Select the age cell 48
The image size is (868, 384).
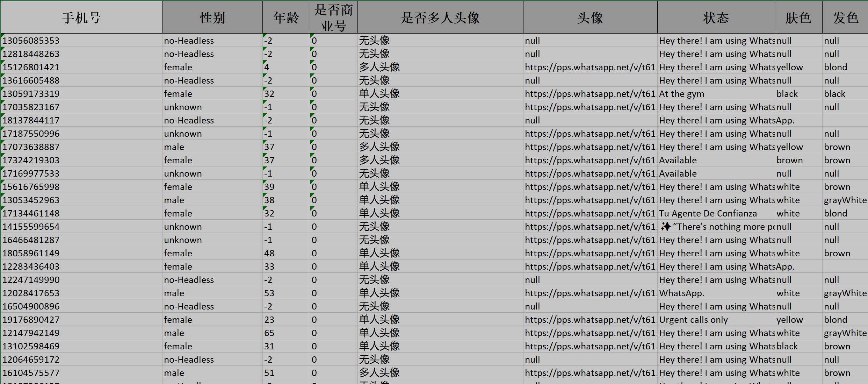click(x=286, y=253)
